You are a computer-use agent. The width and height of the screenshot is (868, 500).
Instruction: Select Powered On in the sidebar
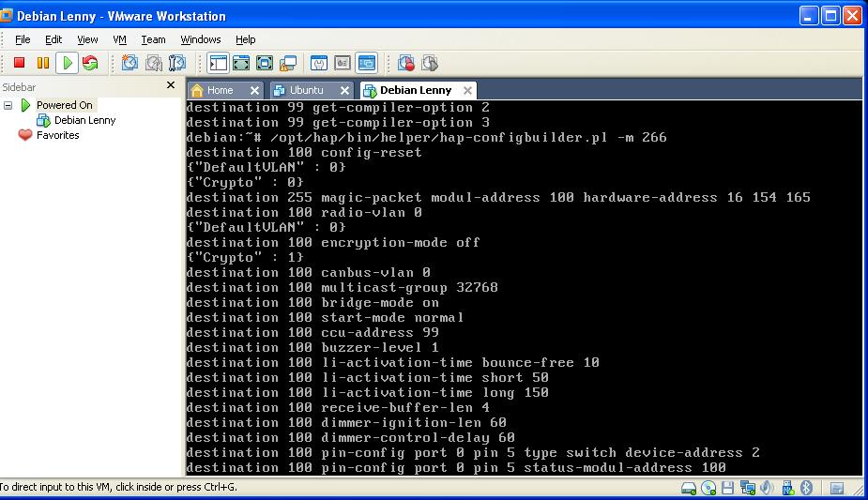(x=64, y=105)
